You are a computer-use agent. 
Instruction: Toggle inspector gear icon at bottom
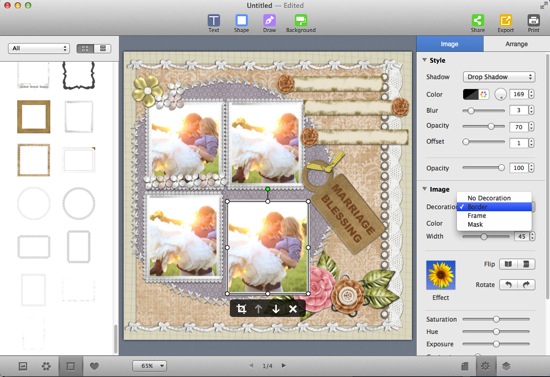coord(485,366)
